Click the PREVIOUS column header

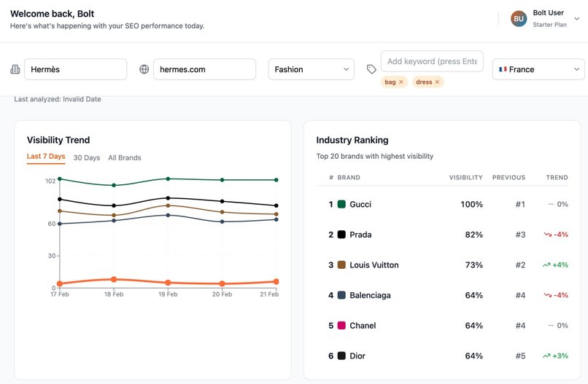[508, 178]
